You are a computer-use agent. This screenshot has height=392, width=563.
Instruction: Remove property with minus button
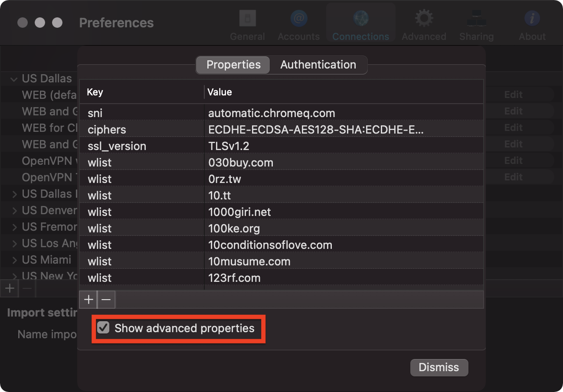pyautogui.click(x=106, y=300)
